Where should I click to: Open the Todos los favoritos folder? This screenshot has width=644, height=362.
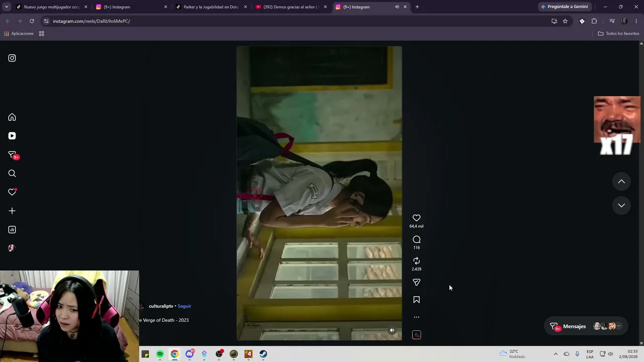[618, 34]
